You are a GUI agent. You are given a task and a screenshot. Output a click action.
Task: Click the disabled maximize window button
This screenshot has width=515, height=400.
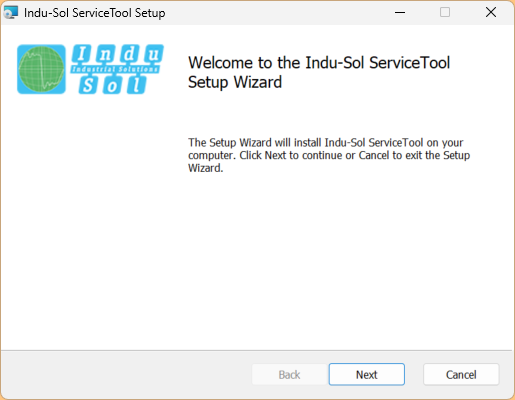[x=445, y=13]
